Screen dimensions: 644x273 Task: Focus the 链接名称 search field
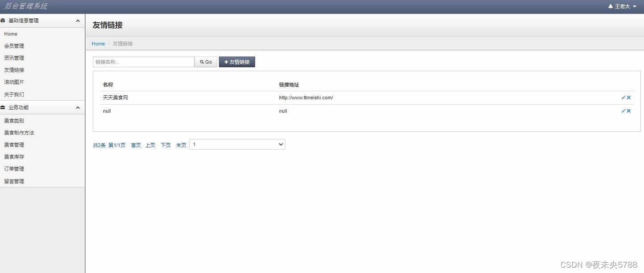(x=144, y=62)
